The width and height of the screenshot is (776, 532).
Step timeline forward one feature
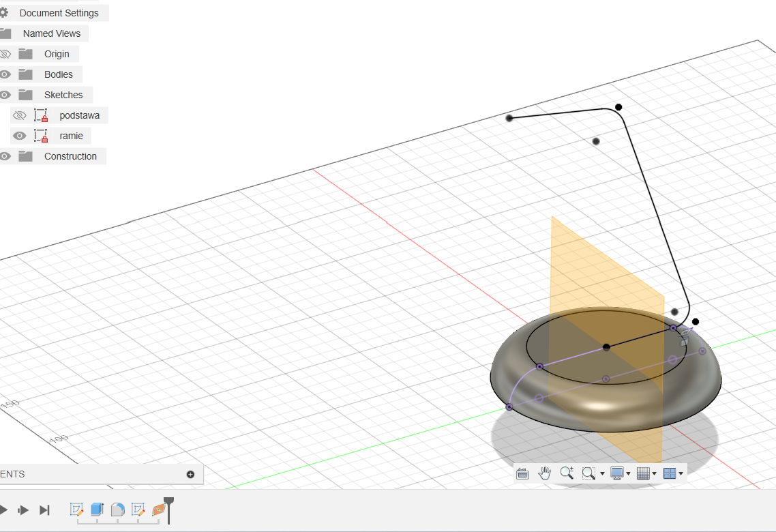click(23, 509)
